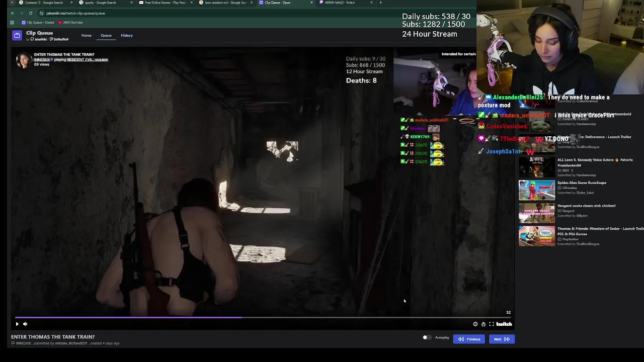
Task: Seek in the clip progress bar
Action: tap(263, 317)
